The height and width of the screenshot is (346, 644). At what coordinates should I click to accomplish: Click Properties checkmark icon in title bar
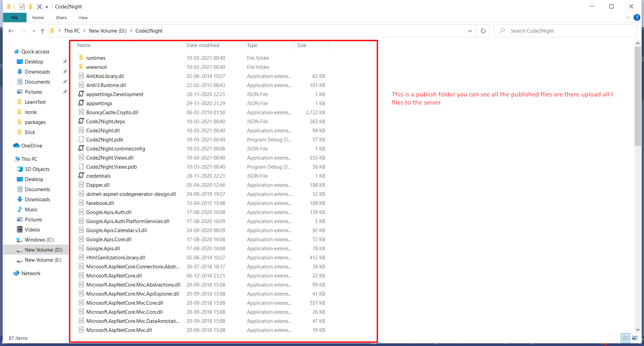point(22,7)
